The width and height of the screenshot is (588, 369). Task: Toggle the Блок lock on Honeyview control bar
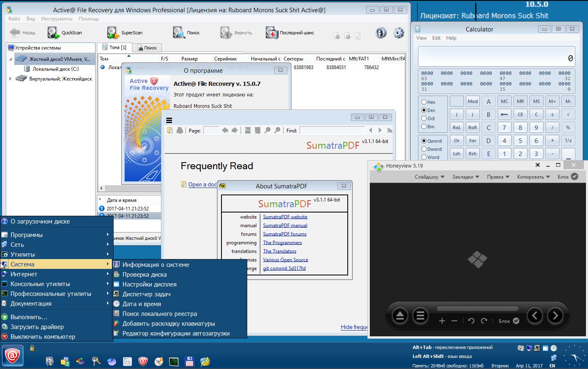coord(516,321)
